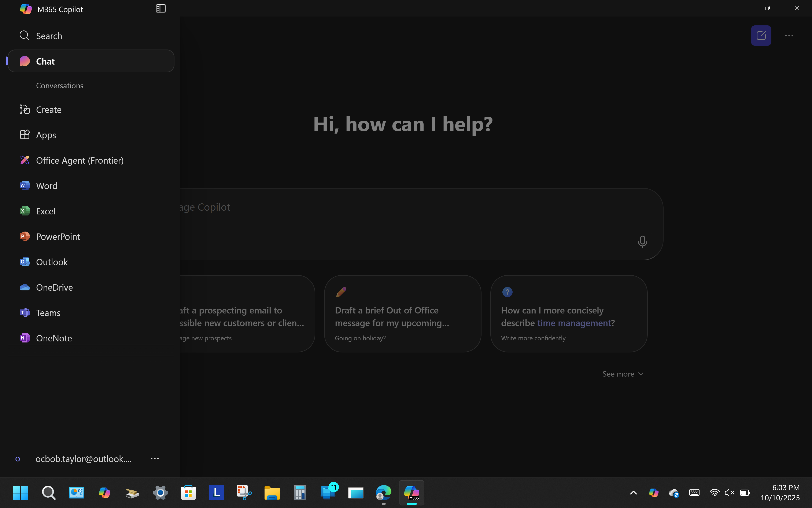Open the blue L app on taskbar
812x508 pixels.
click(x=216, y=493)
